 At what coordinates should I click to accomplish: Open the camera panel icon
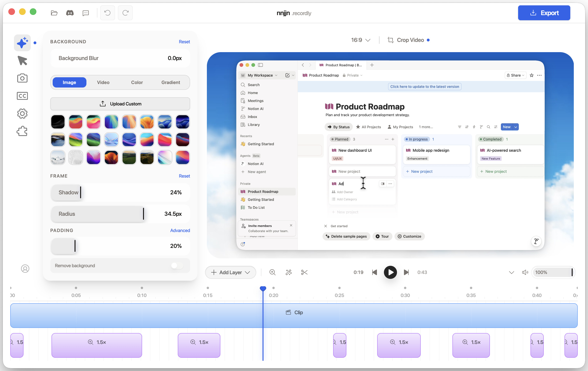coord(22,78)
